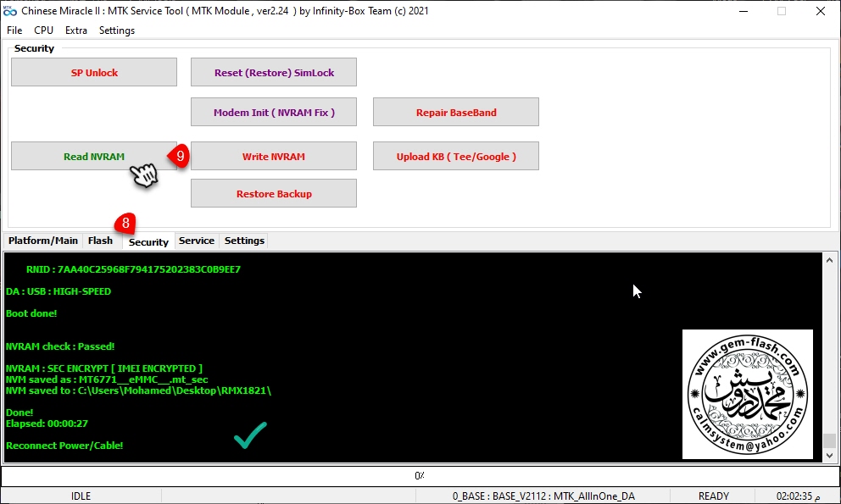
Task: Click Reset (Restore) SimLock button
Action: (x=274, y=72)
